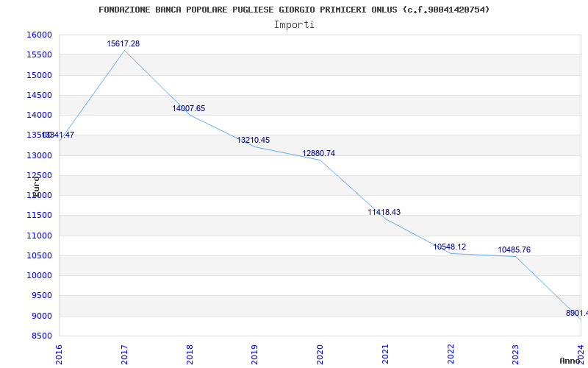This screenshot has height=368, width=588.
Task: Select the 2017 x-axis year label
Action: 124,354
